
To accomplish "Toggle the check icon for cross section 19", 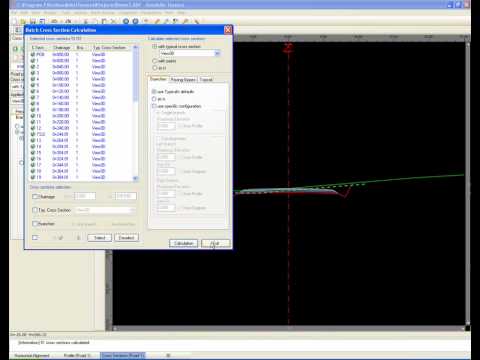I will 33,177.
